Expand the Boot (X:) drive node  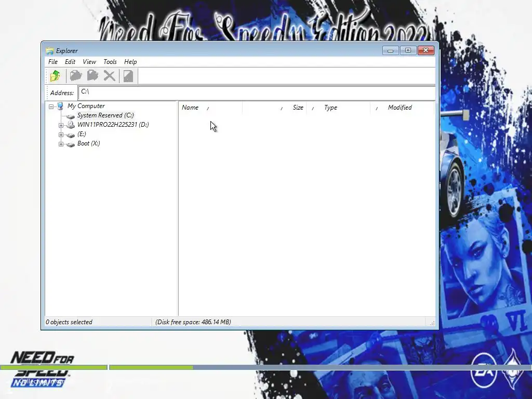(x=61, y=144)
